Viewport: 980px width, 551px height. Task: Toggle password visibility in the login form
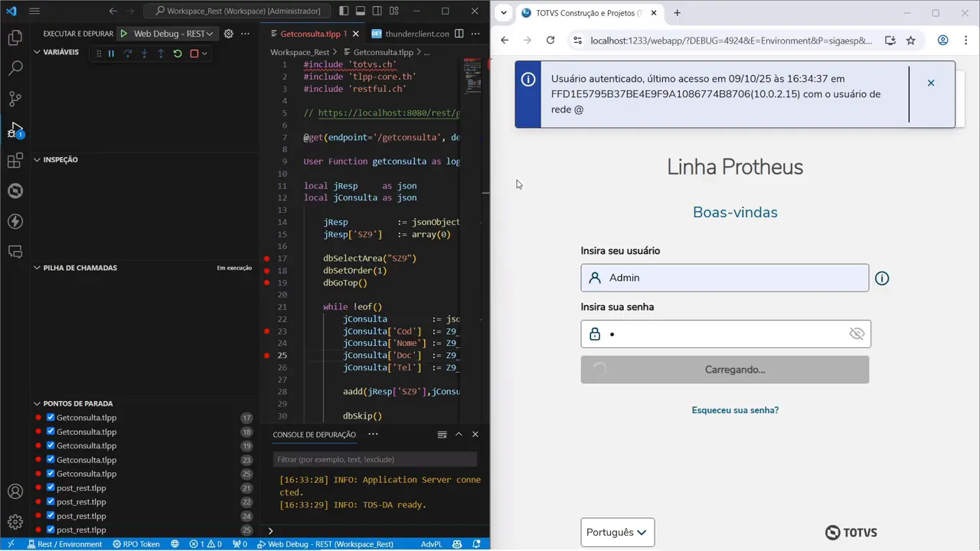coord(857,333)
